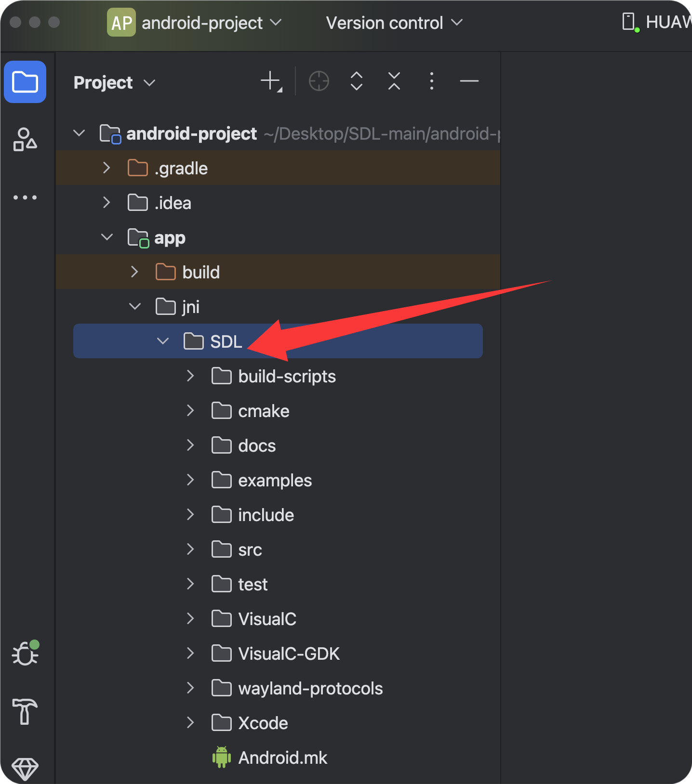Select the jni folder name

[x=191, y=307]
